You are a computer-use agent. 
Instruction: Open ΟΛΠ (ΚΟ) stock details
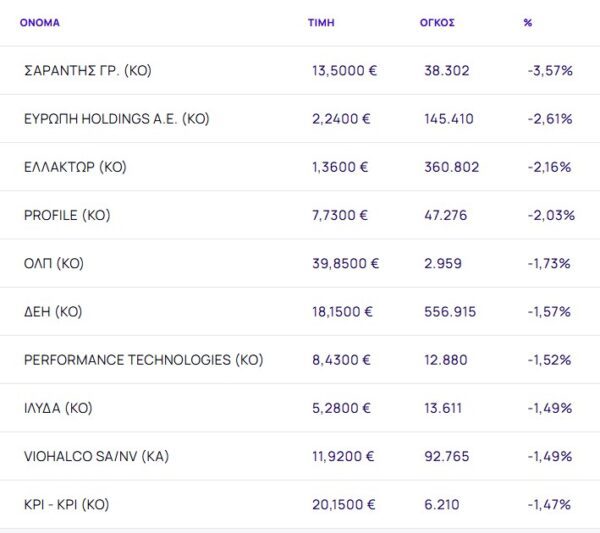point(54,263)
